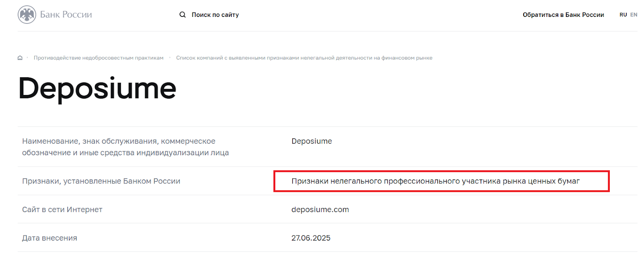This screenshot has height=274, width=644.
Task: Open Обратиться в Банк России link
Action: pos(563,14)
